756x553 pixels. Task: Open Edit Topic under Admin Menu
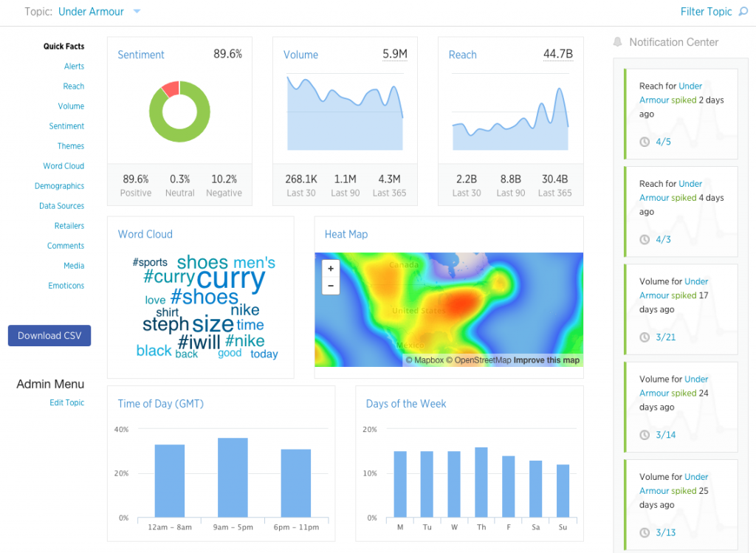tap(67, 402)
